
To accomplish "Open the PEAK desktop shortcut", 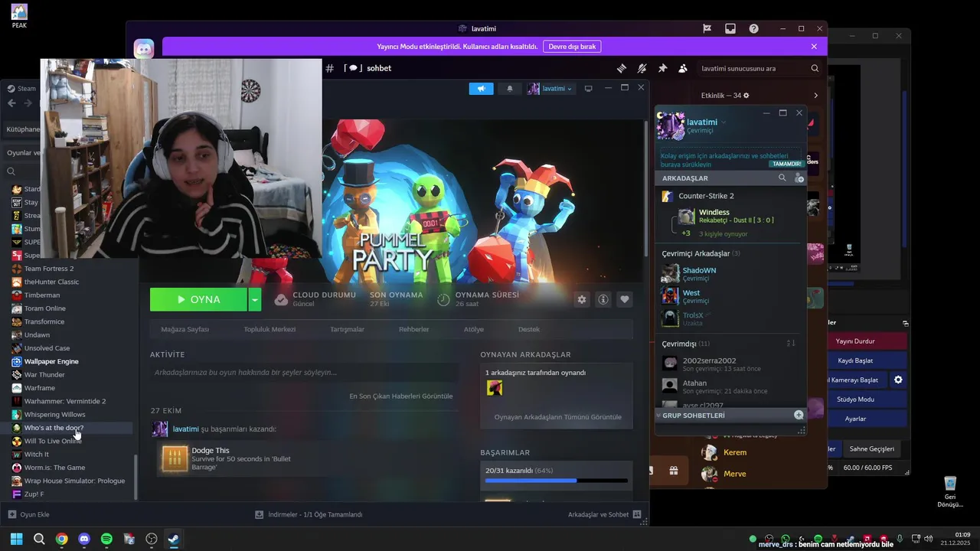I will tap(19, 16).
